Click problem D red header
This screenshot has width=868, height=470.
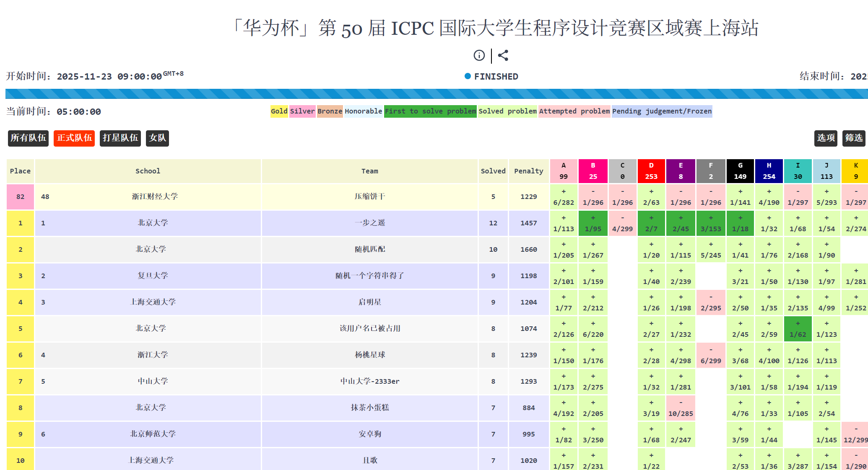651,171
